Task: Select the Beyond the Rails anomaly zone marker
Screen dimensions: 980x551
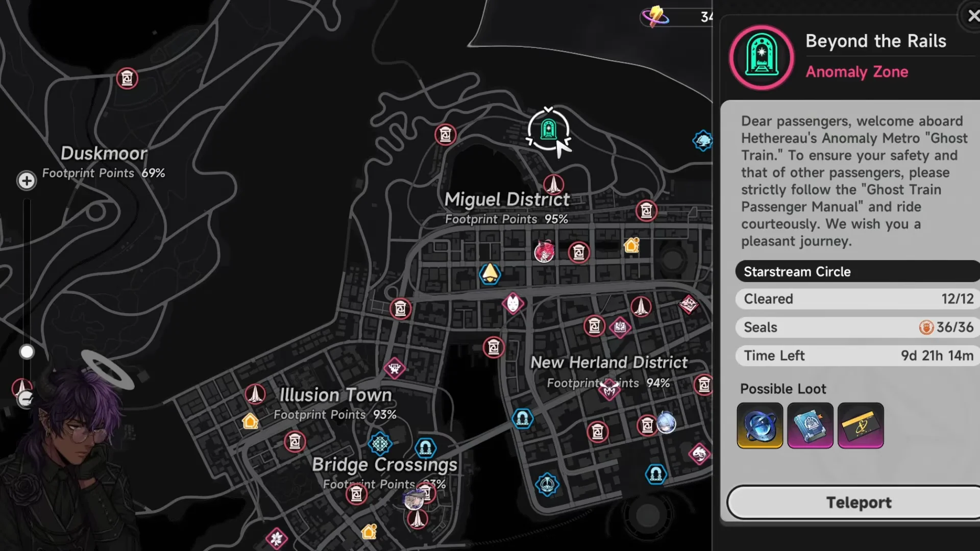Action: click(x=548, y=130)
